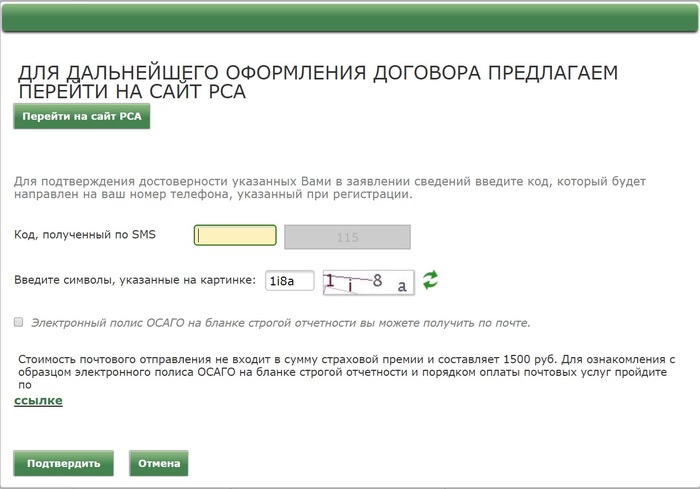This screenshot has height=489, width=700.
Task: Open the 'ссылке' hyperlink
Action: coord(38,400)
